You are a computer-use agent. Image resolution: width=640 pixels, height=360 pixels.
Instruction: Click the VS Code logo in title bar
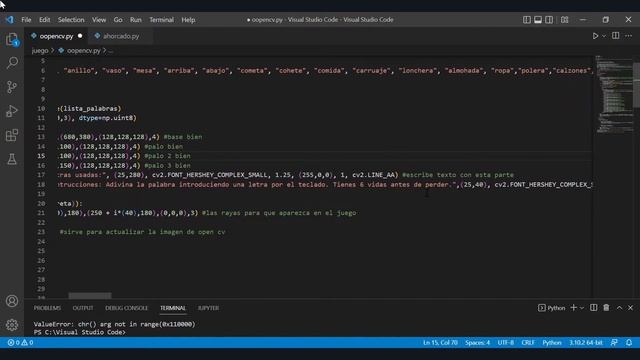click(x=9, y=20)
